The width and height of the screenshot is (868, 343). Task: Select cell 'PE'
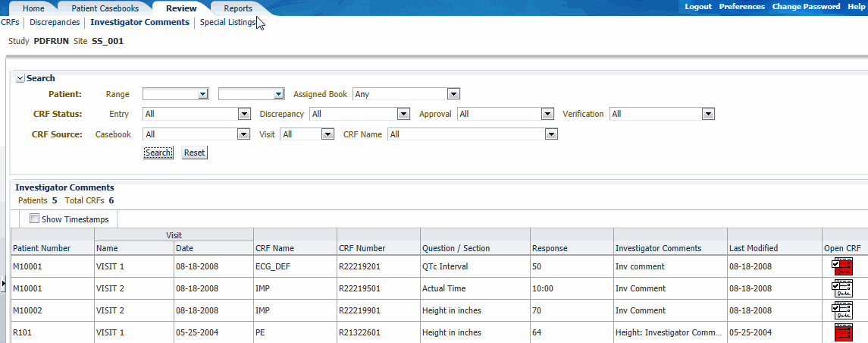click(x=295, y=333)
